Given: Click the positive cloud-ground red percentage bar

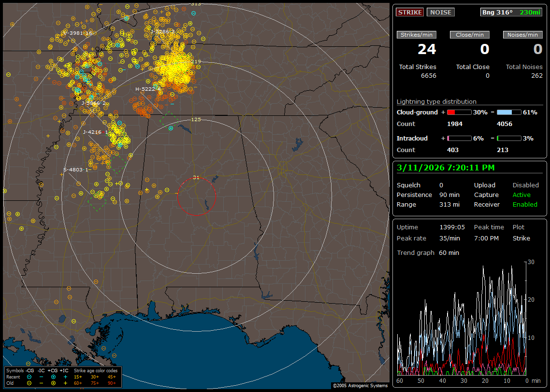Looking at the screenshot, I should coord(459,112).
